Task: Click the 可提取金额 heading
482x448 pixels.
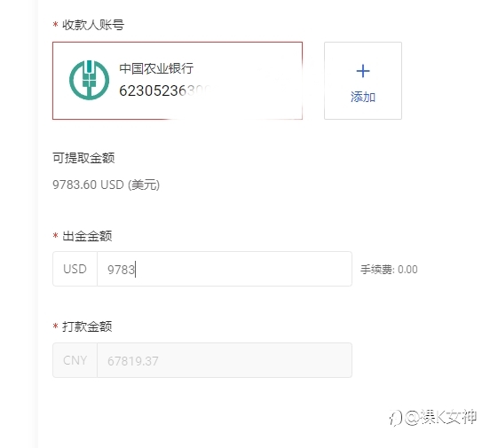Action: coord(83,158)
